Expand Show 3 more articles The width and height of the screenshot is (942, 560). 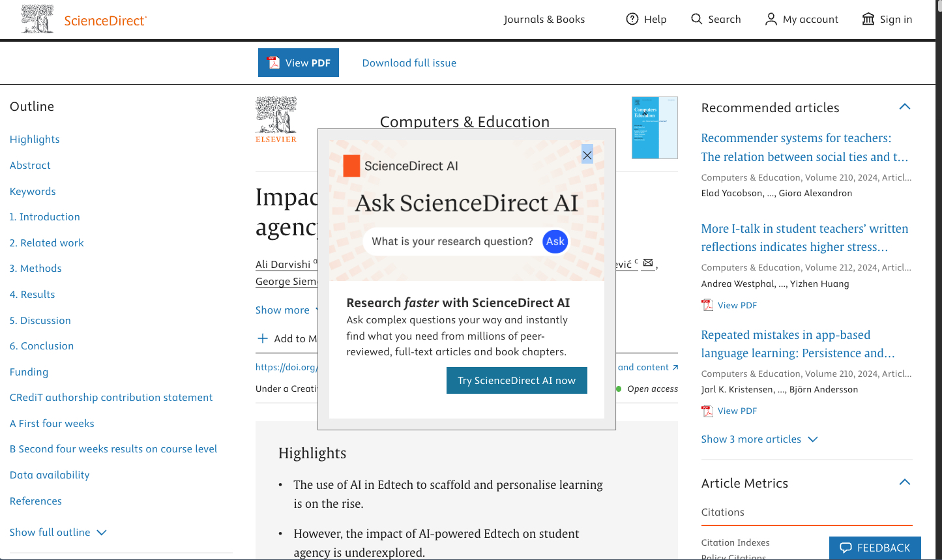click(759, 439)
